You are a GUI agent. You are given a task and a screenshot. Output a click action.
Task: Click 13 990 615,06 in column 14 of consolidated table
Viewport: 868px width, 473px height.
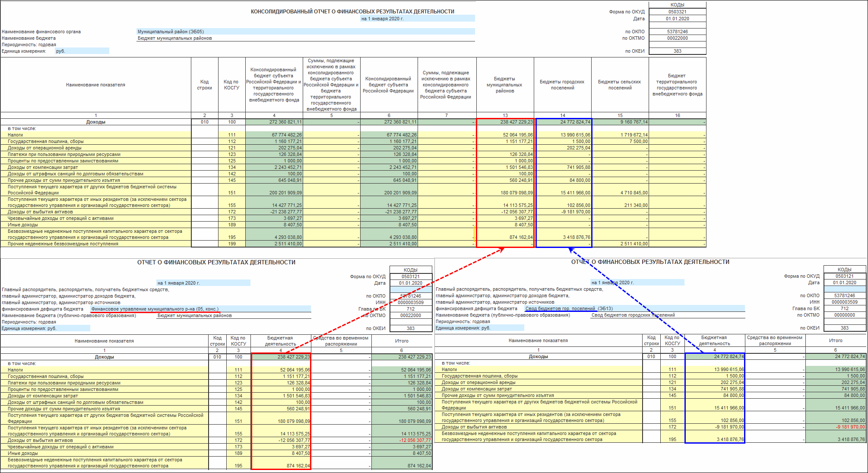(563, 135)
